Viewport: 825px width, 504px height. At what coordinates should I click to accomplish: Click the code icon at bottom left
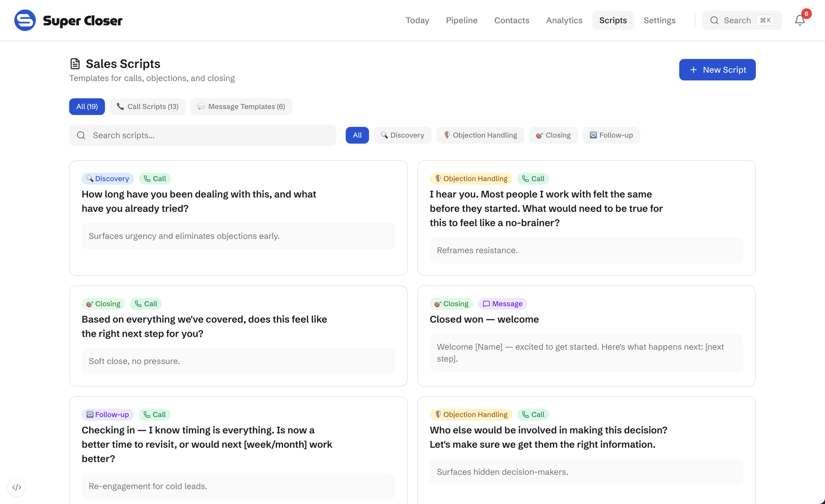coord(16,487)
